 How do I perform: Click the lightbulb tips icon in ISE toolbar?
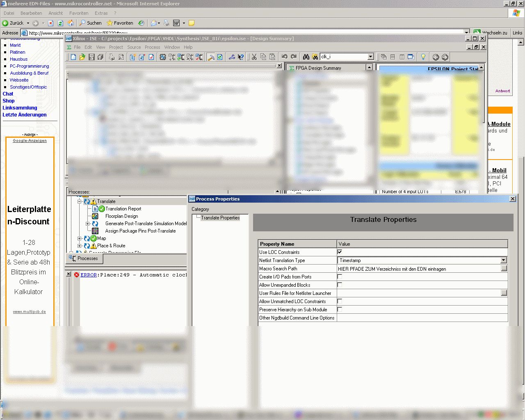[423, 57]
